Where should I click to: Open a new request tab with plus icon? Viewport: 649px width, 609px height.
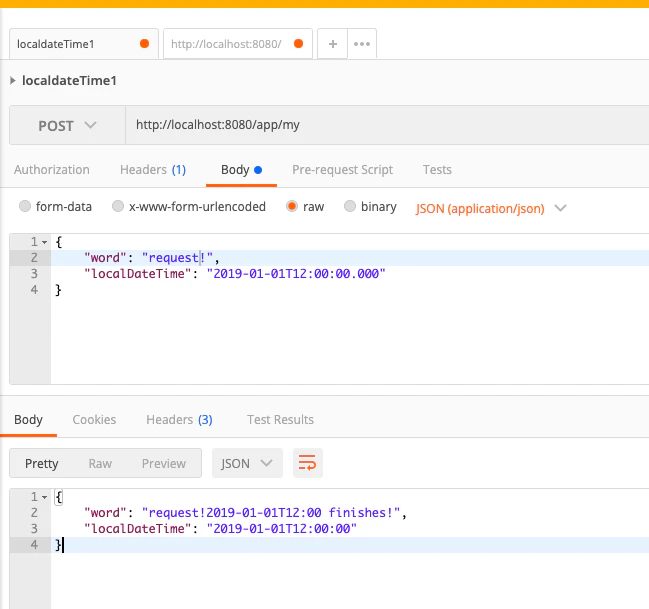point(332,44)
